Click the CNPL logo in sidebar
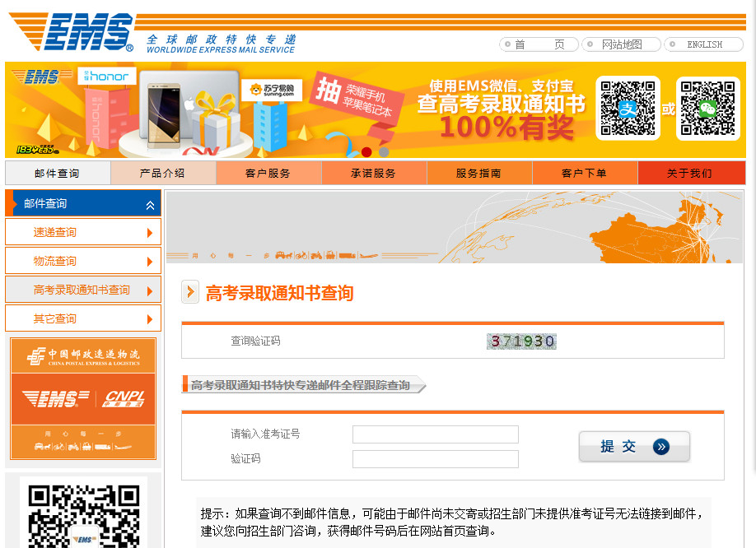756x548 pixels. tap(124, 399)
